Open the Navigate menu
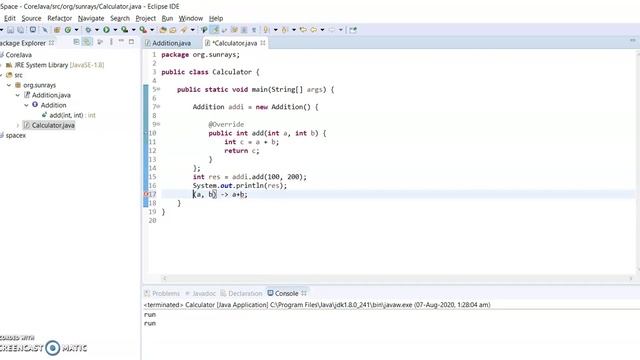 point(91,18)
